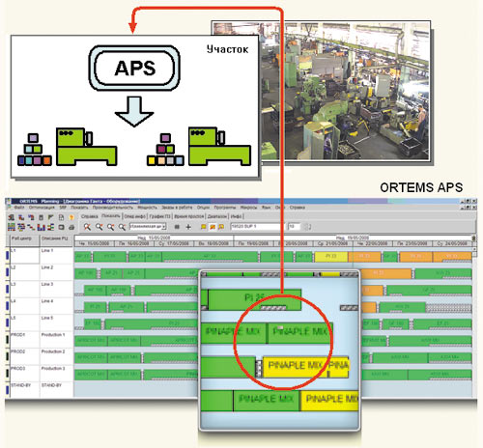Click the small black square toolbar icon
483x448 pixels.
[177, 227]
